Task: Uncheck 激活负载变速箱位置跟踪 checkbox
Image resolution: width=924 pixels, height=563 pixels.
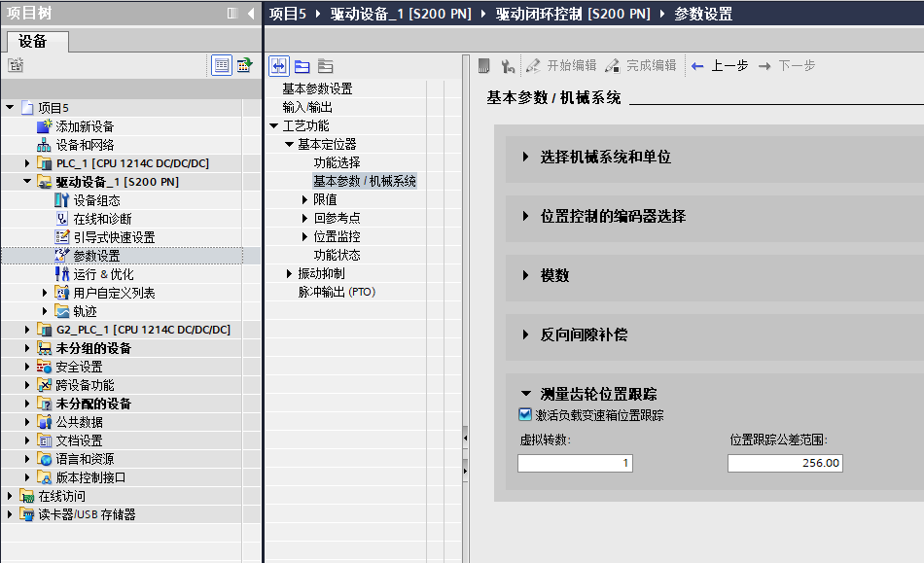Action: point(526,415)
